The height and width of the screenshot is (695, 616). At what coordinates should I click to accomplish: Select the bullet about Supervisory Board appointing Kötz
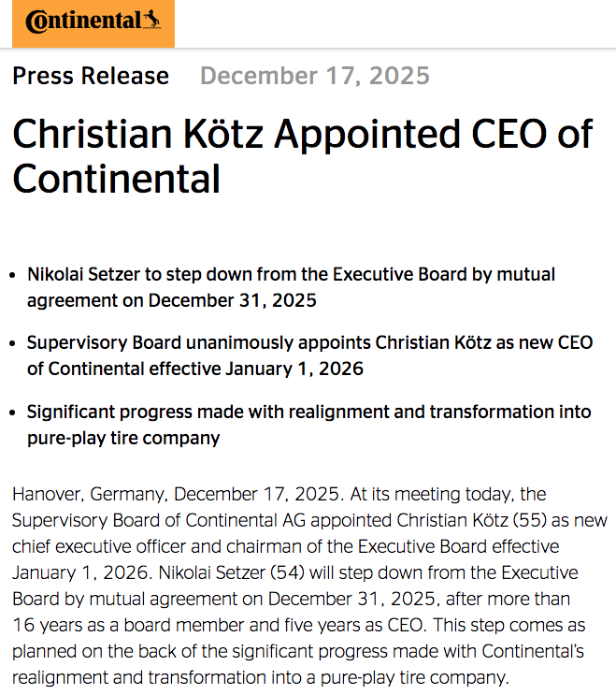pos(309,355)
